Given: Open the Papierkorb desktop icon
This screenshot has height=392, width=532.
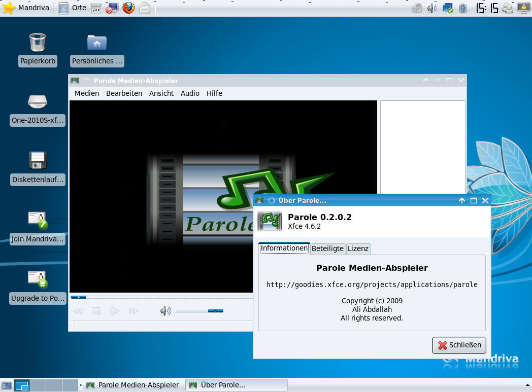Looking at the screenshot, I should click(37, 42).
